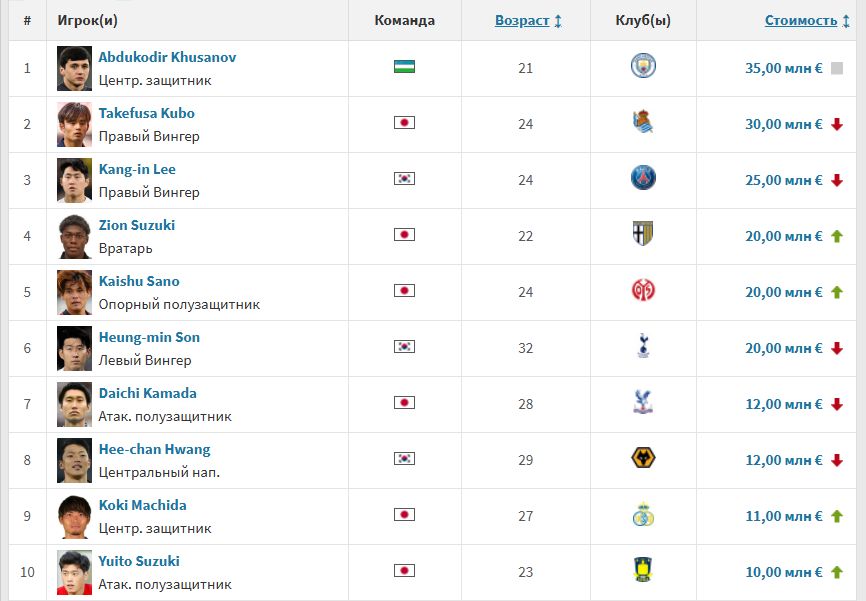Sort the table by Стоимость column
866x601 pixels.
(801, 20)
